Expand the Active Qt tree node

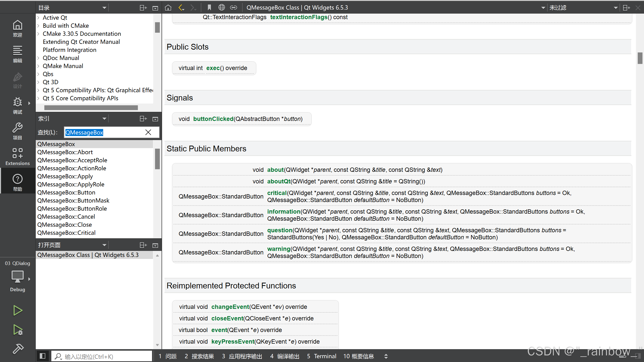(x=39, y=18)
